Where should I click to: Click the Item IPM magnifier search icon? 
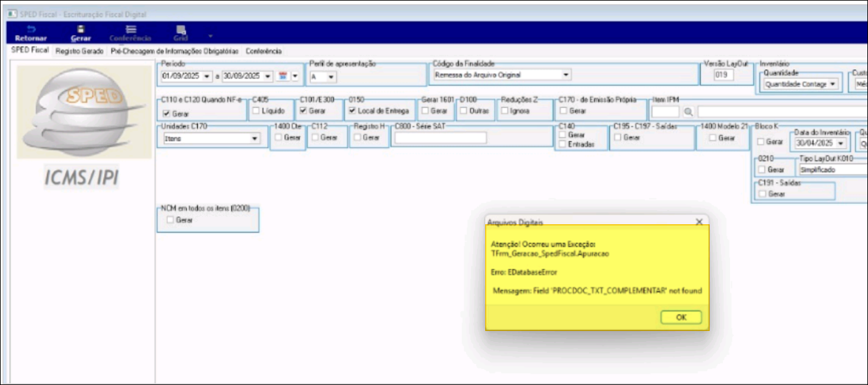pos(688,112)
